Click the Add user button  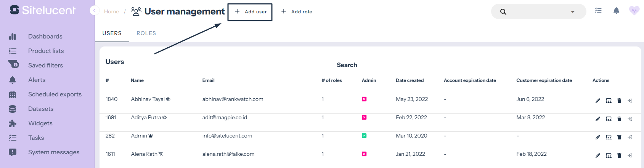tap(250, 12)
